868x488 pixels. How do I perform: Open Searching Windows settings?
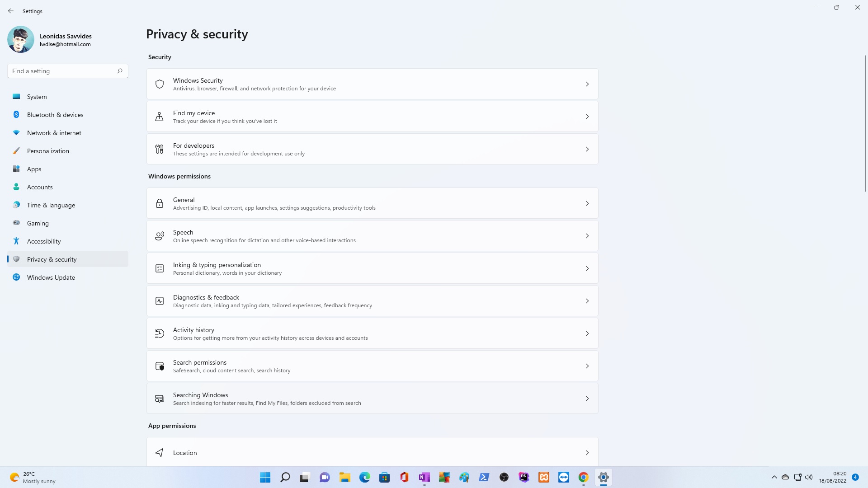coord(372,399)
